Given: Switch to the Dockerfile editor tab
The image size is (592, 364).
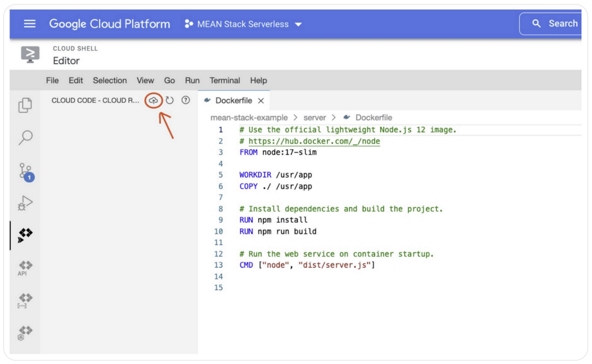Looking at the screenshot, I should click(x=233, y=101).
